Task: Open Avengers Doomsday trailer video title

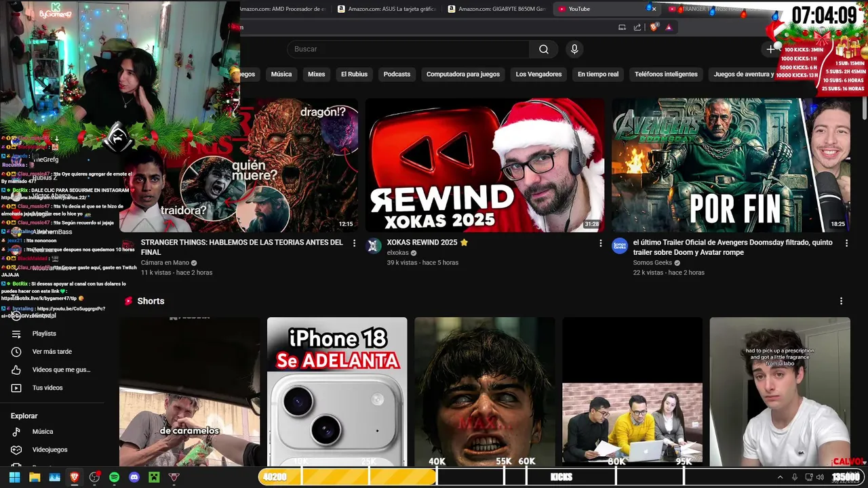Action: (733, 247)
